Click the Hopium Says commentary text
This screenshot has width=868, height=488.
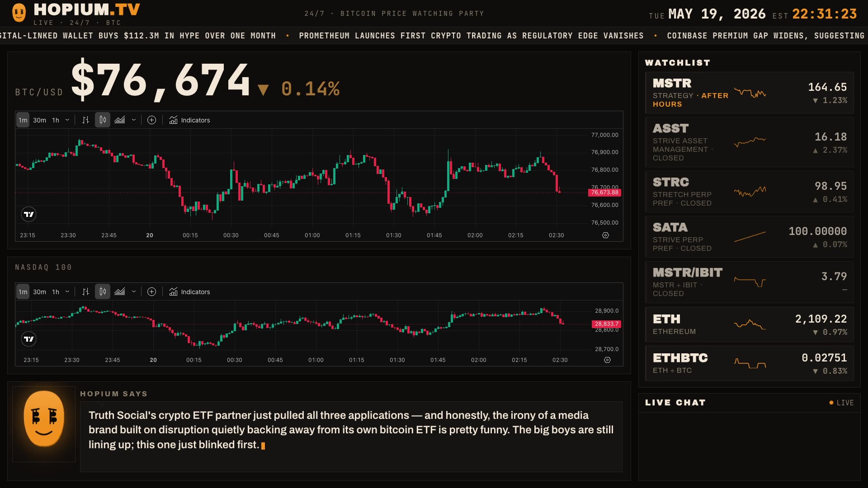pyautogui.click(x=351, y=430)
